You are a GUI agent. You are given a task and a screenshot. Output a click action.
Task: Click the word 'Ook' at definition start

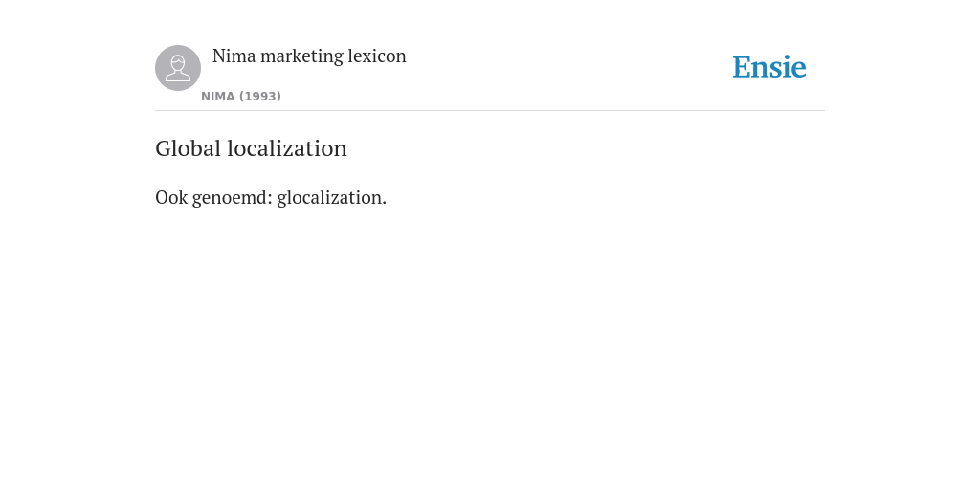(x=171, y=197)
